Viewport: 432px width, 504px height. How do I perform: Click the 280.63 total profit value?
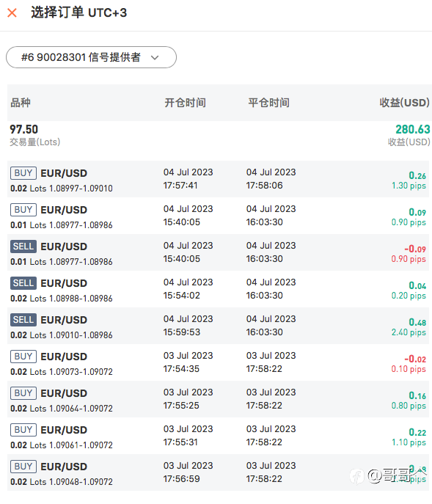pyautogui.click(x=413, y=129)
